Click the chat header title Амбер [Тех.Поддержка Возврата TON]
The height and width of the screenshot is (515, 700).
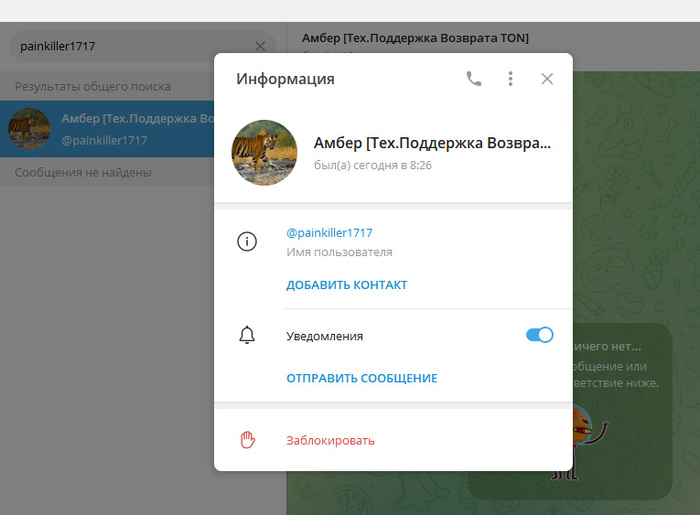coord(415,38)
